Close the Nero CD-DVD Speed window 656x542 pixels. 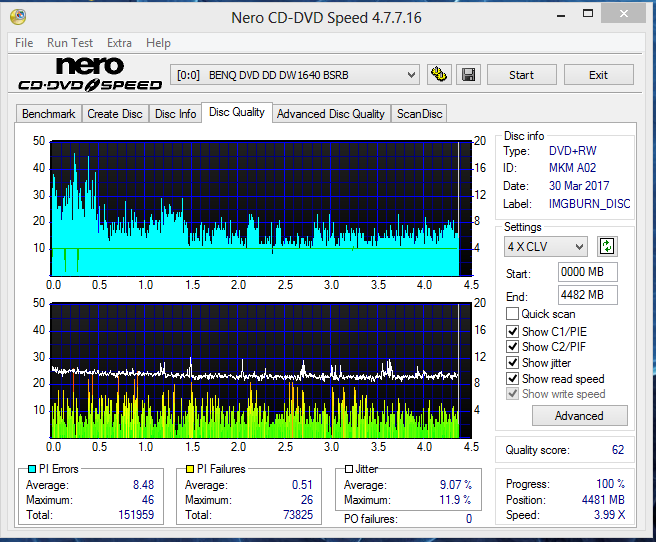coord(624,14)
